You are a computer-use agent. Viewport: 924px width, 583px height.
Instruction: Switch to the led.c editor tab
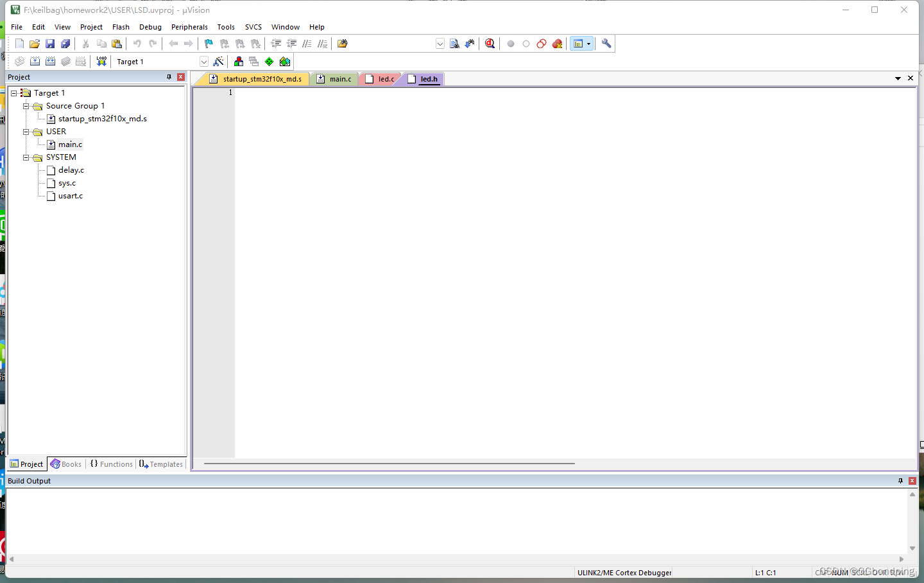tap(381, 79)
